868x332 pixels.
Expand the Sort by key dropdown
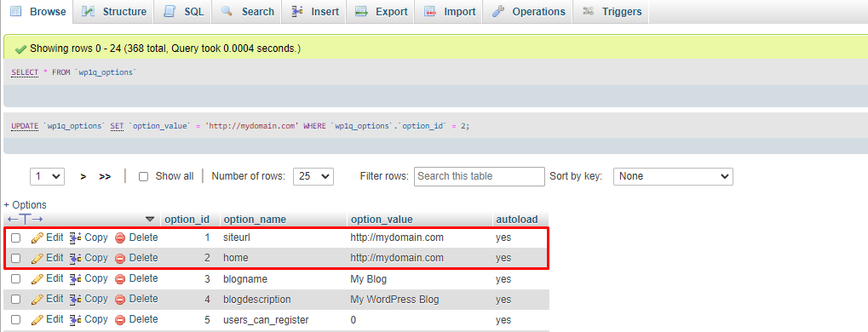click(673, 176)
